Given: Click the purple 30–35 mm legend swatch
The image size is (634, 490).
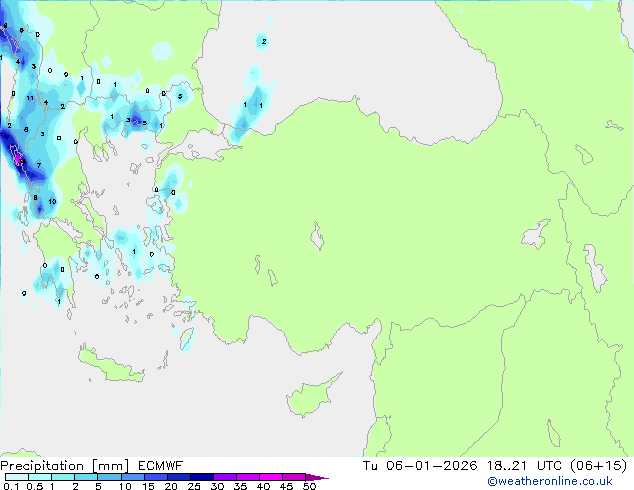Looking at the screenshot, I should tap(225, 477).
